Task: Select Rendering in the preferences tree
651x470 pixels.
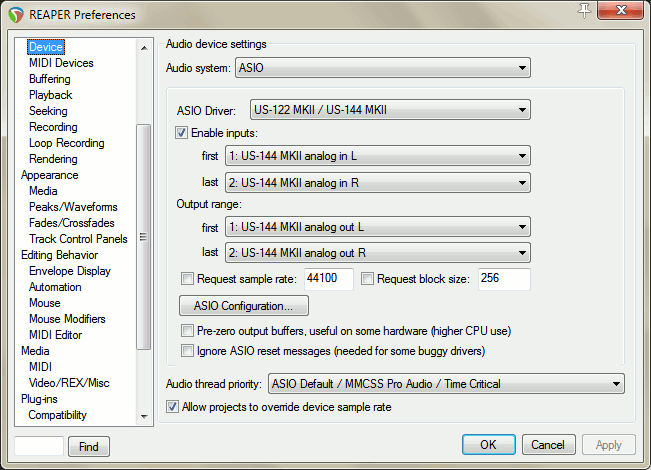Action: coord(53,159)
